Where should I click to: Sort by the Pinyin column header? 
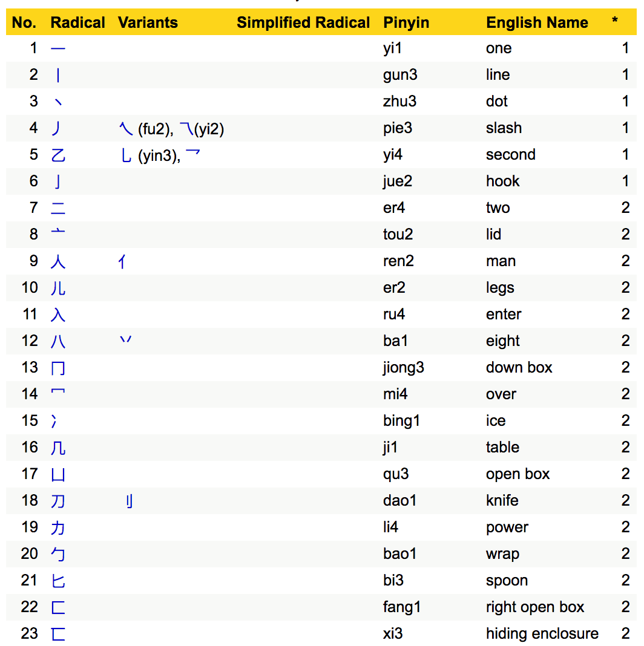406,22
